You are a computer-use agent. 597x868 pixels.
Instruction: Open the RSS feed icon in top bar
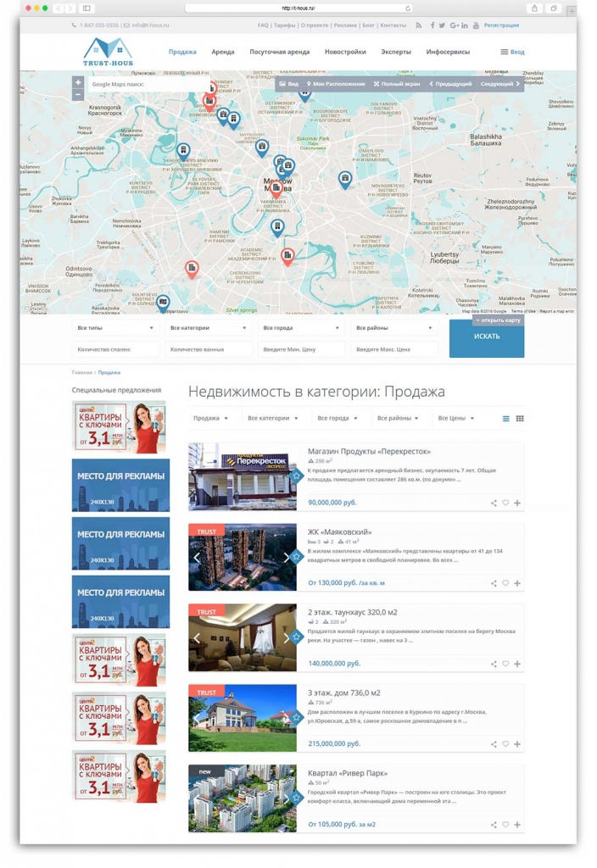[419, 25]
